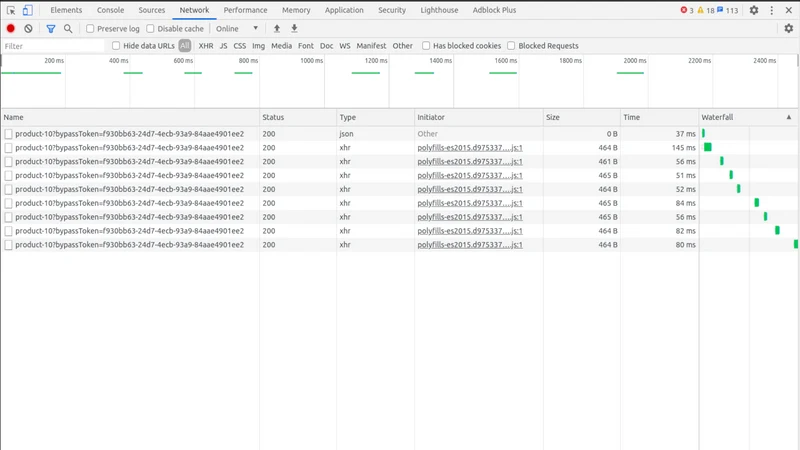
Task: Sort by Initiator column header
Action: (479, 117)
